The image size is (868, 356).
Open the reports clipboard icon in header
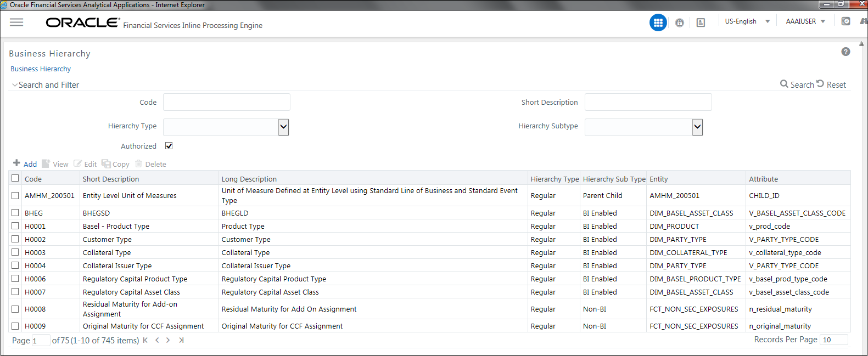click(x=701, y=22)
